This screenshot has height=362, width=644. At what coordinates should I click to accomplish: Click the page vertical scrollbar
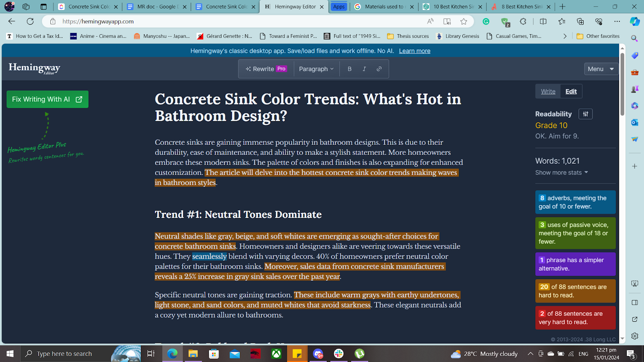pos(622,84)
